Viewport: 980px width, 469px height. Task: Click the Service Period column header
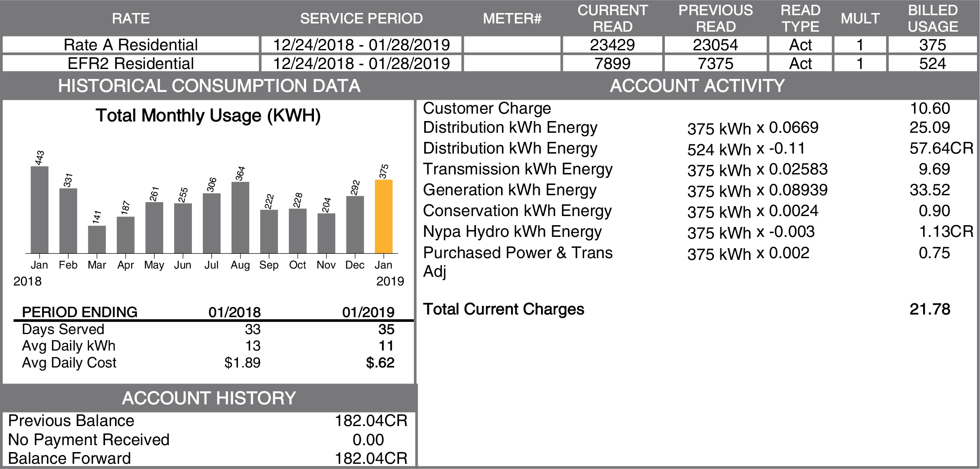coord(361,18)
